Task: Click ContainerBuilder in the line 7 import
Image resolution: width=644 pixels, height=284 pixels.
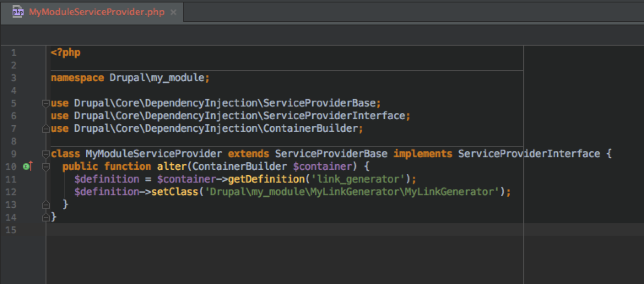Action: 311,128
